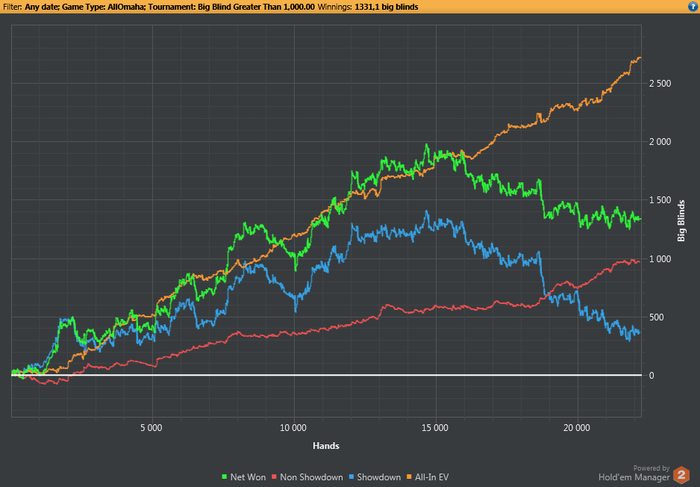Click the 5 000 hands axis label
Screen dimensions: 700x487
pyautogui.click(x=151, y=428)
